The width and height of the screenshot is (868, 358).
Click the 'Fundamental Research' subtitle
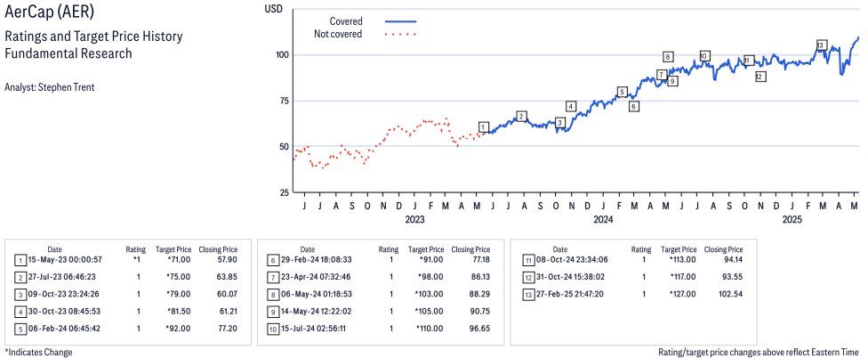68,53
